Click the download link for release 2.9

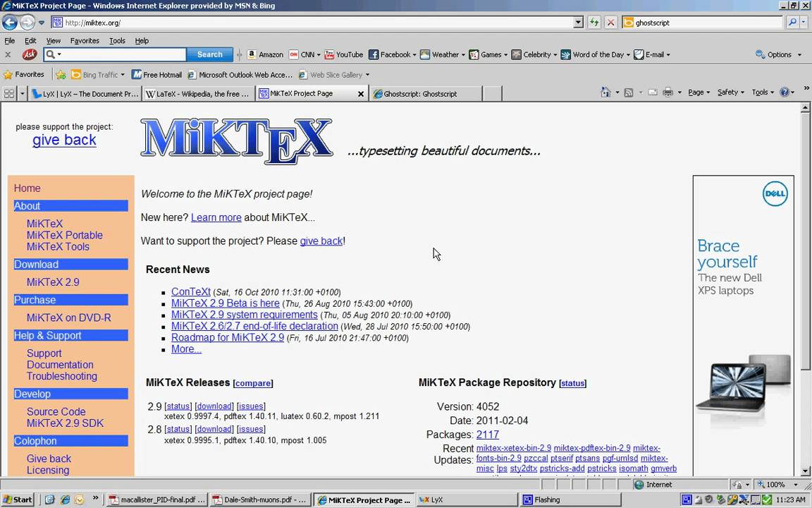point(214,406)
